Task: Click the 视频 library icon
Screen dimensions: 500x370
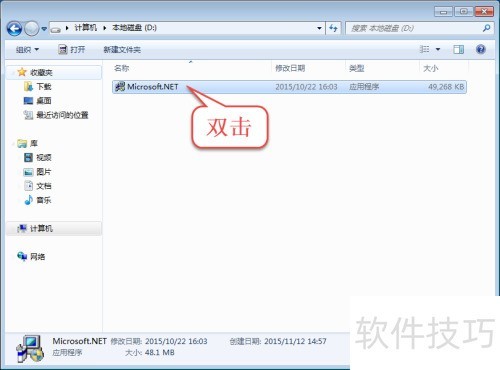Action: click(28, 157)
